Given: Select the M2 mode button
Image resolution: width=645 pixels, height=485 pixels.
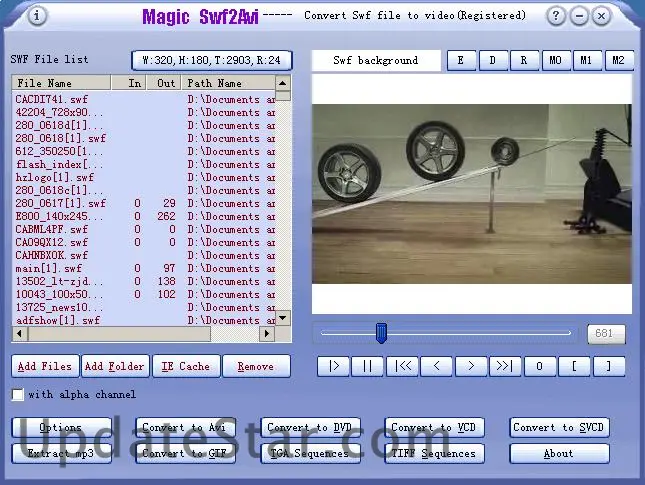Looking at the screenshot, I should pyautogui.click(x=619, y=60).
